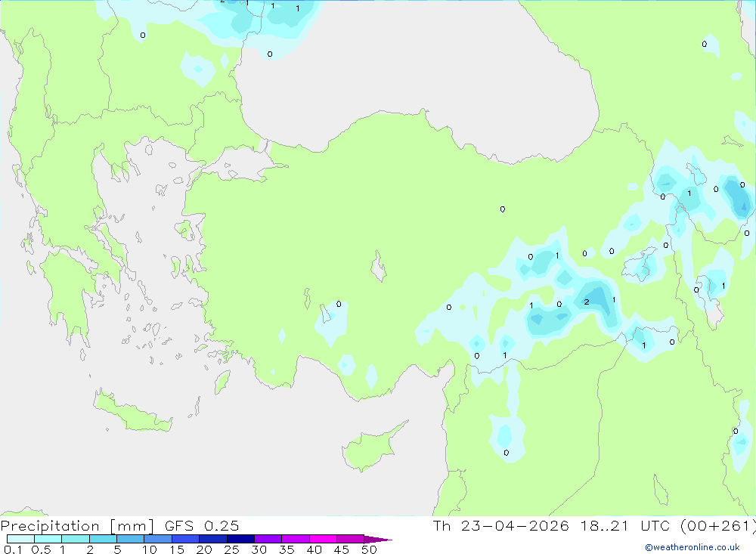756x554 pixels.
Task: Click the 30–35 mm purple legend swatch
Action: click(268, 539)
